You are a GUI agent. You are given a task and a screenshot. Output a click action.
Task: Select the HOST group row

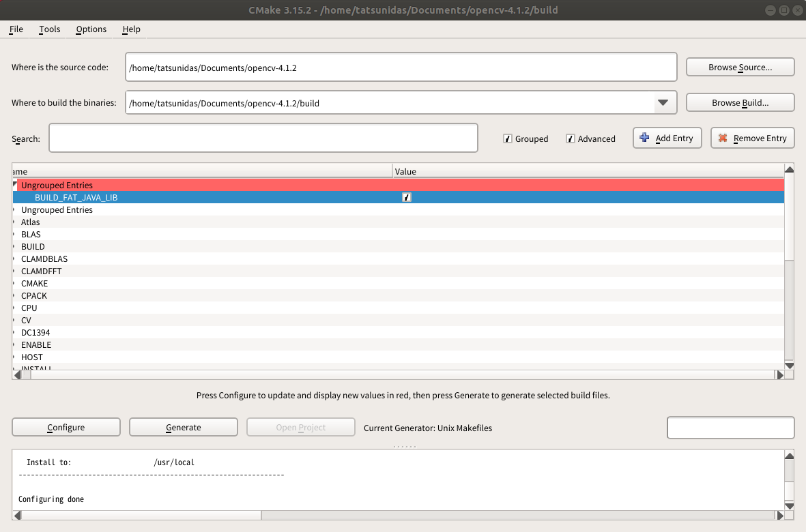(x=399, y=357)
